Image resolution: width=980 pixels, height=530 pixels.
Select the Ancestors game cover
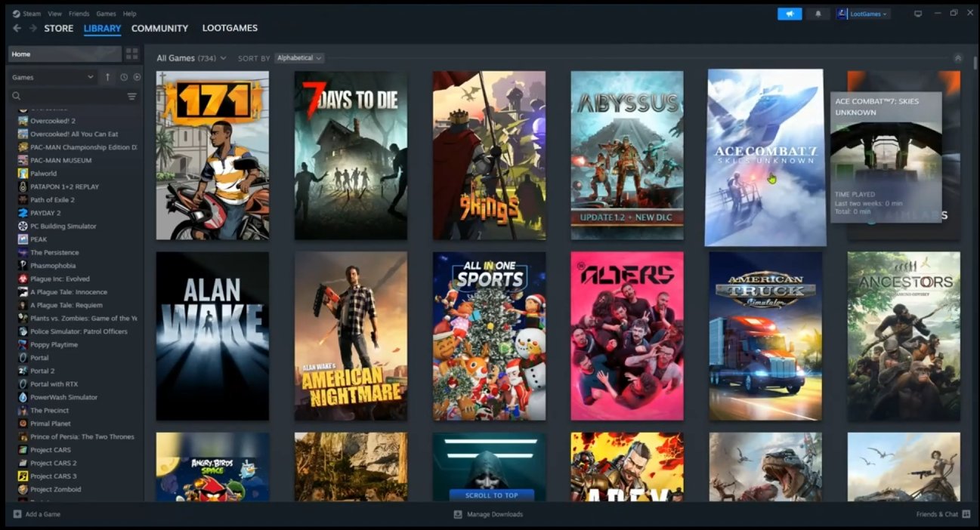[x=904, y=336]
